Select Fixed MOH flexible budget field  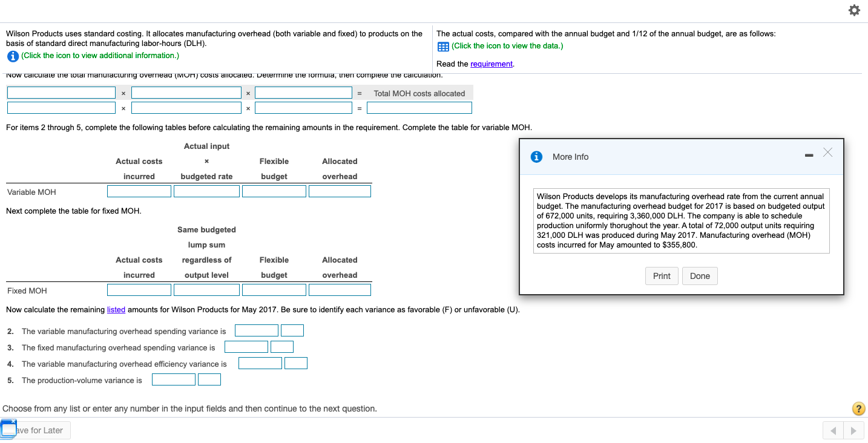[274, 290]
